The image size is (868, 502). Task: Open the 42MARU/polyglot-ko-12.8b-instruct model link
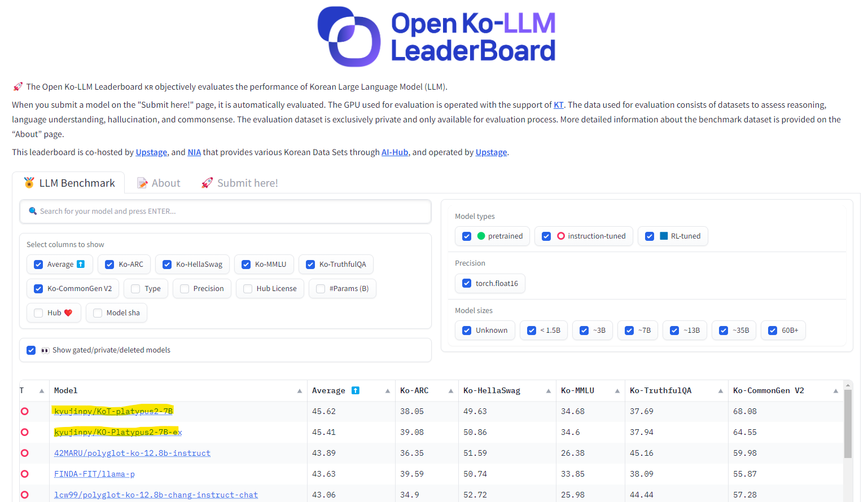tap(132, 453)
